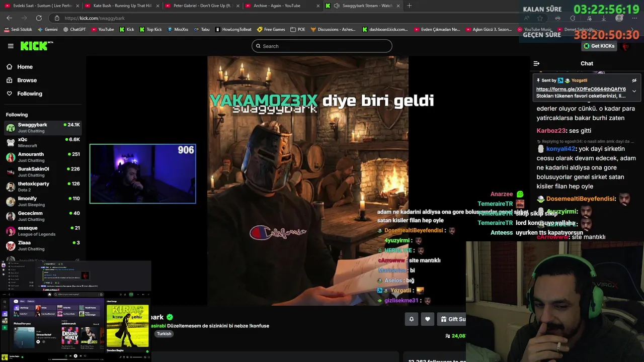This screenshot has height=362, width=644.
Task: Open the Sesli Sözlük bookmark
Action: 18,29
